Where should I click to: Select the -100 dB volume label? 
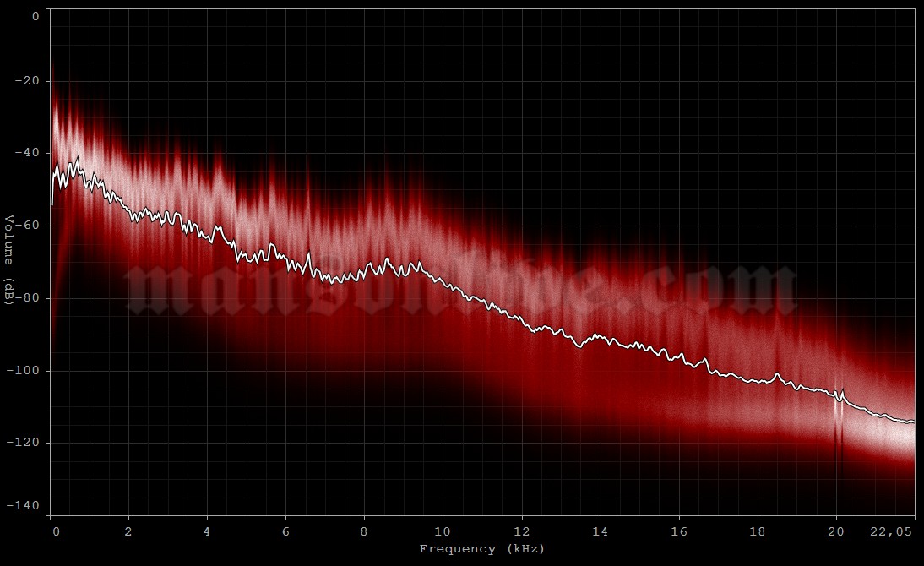[x=24, y=371]
